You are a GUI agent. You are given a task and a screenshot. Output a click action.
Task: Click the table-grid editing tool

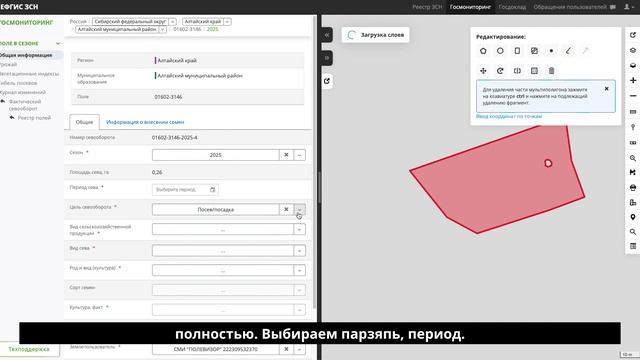[x=534, y=71]
